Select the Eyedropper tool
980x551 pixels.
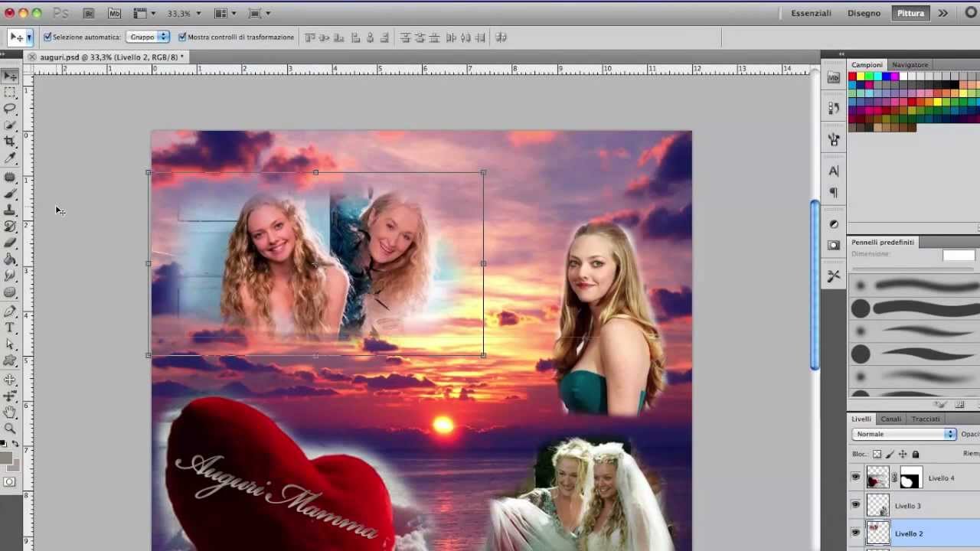coord(10,158)
